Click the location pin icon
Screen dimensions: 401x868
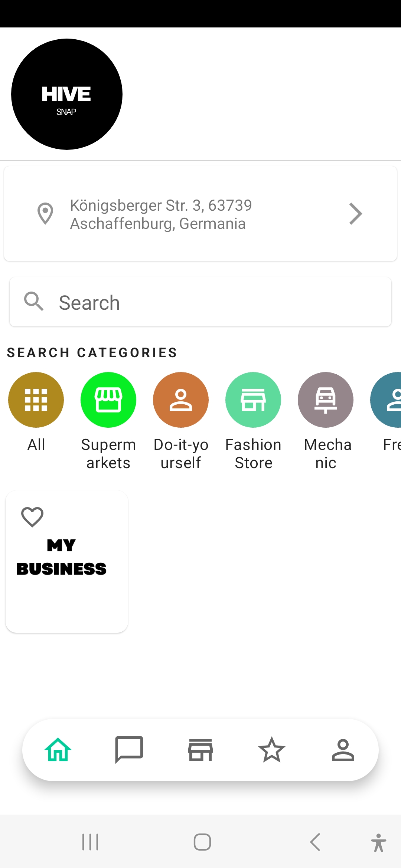[45, 214]
